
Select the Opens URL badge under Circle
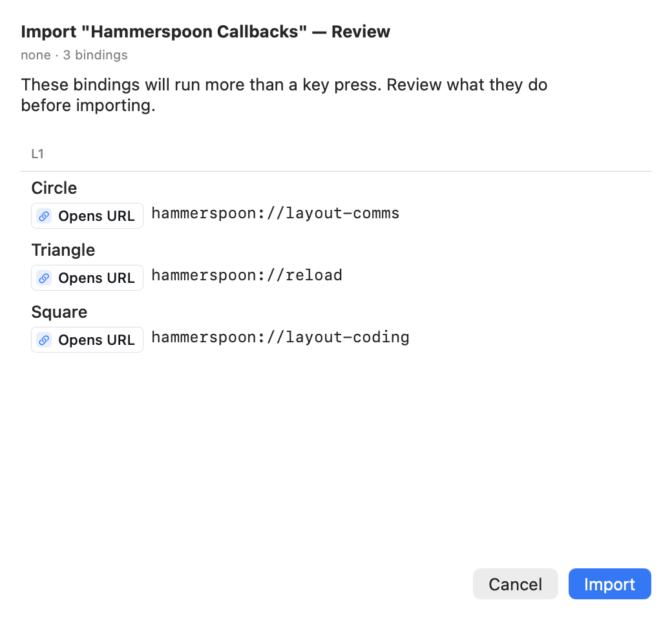click(x=87, y=216)
